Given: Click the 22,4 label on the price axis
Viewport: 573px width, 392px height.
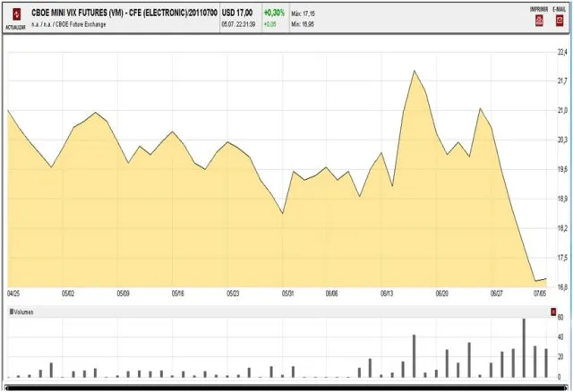Looking at the screenshot, I should tap(562, 52).
